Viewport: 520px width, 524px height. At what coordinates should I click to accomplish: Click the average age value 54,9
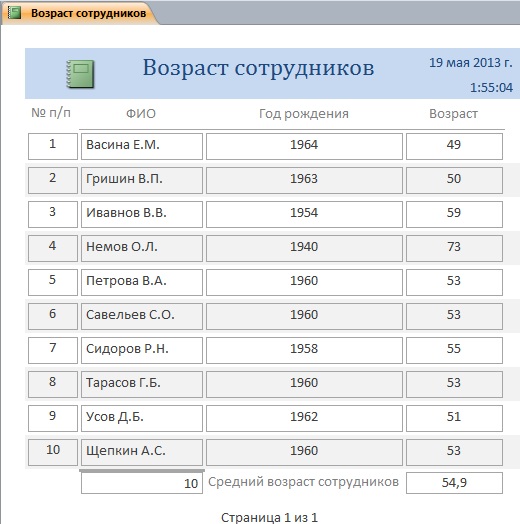454,483
